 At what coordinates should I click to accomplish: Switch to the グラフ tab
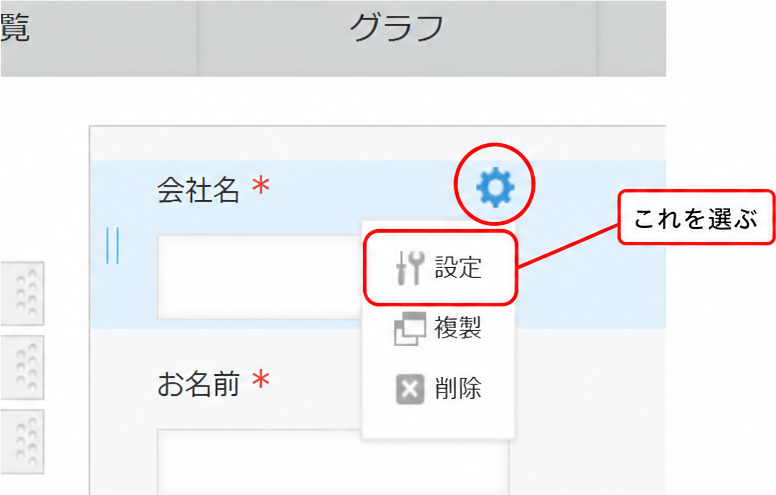(396, 38)
